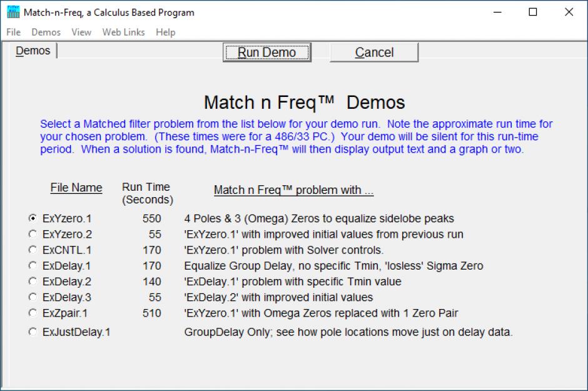
Task: Open the Help menu
Action: point(165,32)
